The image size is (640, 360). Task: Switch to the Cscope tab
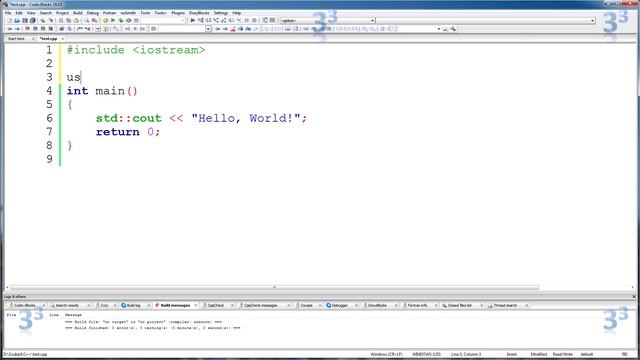pyautogui.click(x=307, y=305)
